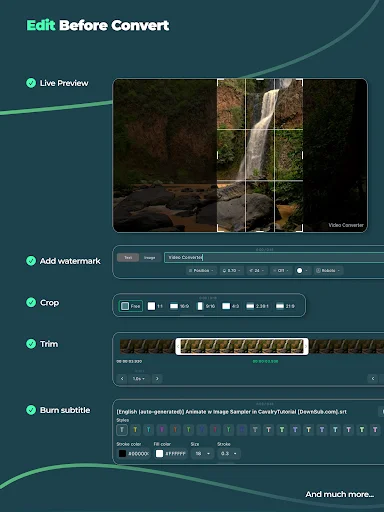384x512 pixels.
Task: Click the trim start timestamp
Action: click(x=129, y=361)
